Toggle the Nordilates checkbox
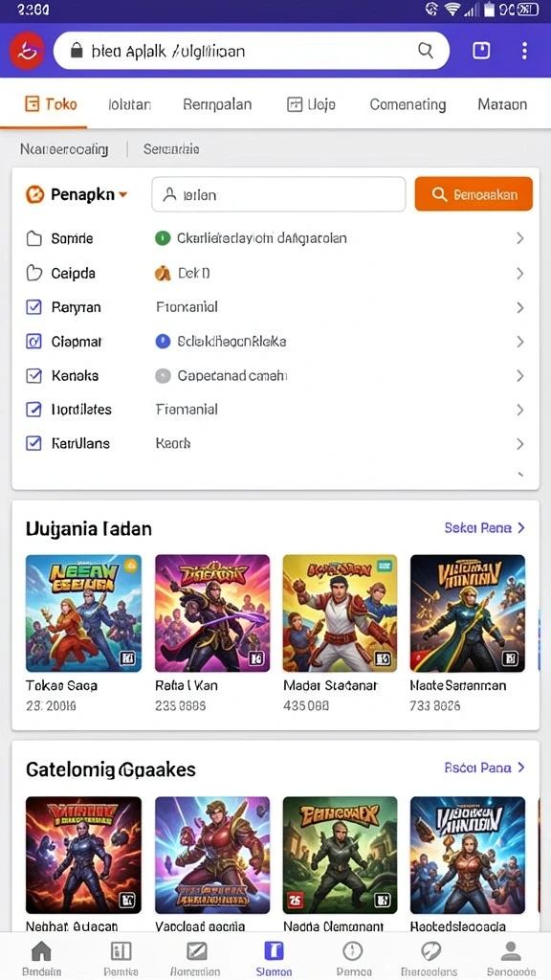This screenshot has height=980, width=551. [33, 410]
